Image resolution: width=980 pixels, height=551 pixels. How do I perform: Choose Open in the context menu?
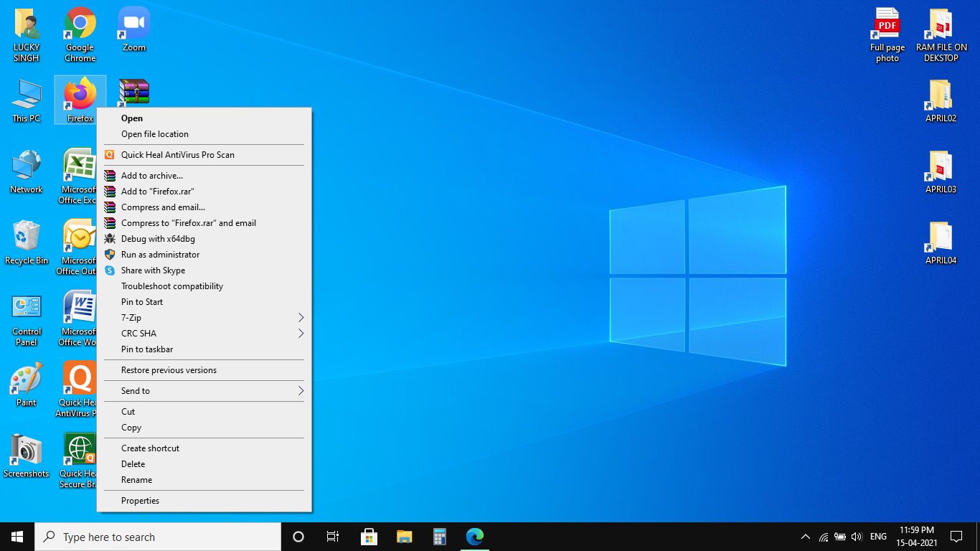coord(204,118)
